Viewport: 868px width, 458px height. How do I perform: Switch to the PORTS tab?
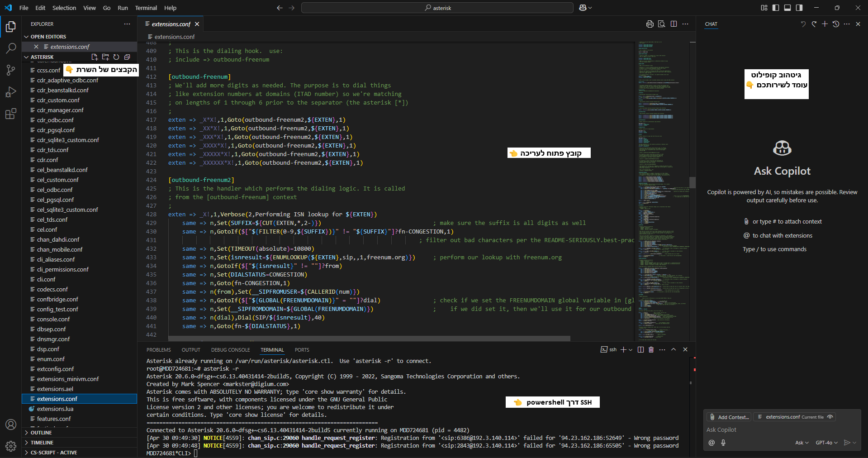[x=302, y=350]
